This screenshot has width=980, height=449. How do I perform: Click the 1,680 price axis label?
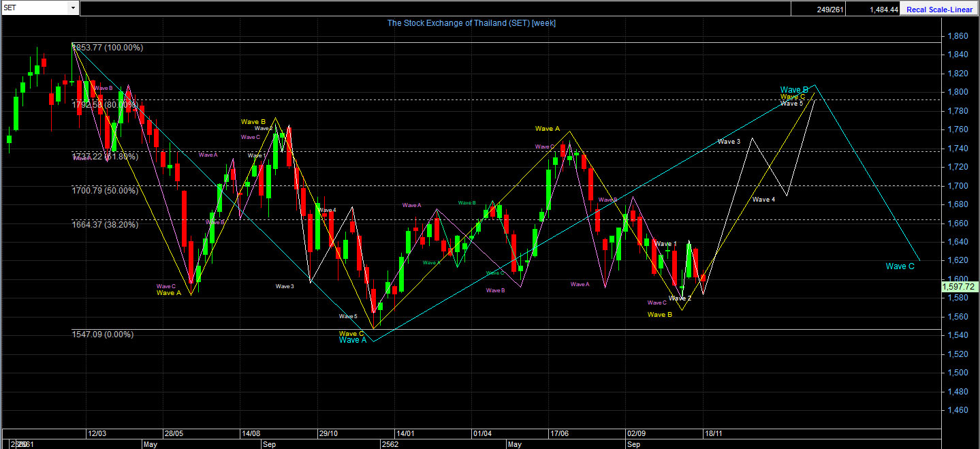(x=956, y=204)
